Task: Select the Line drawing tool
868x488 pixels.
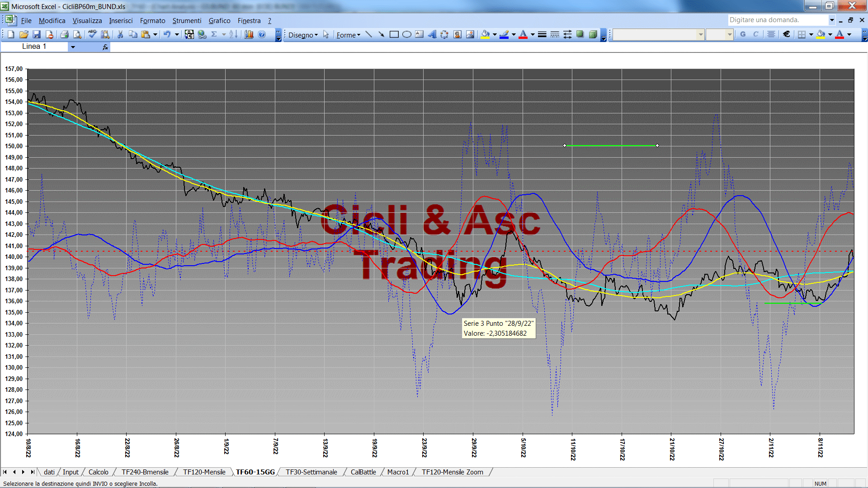Action: pos(368,35)
